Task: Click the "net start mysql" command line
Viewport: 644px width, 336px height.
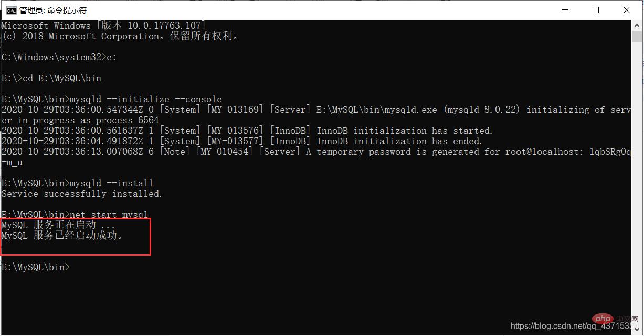Action: coord(78,215)
